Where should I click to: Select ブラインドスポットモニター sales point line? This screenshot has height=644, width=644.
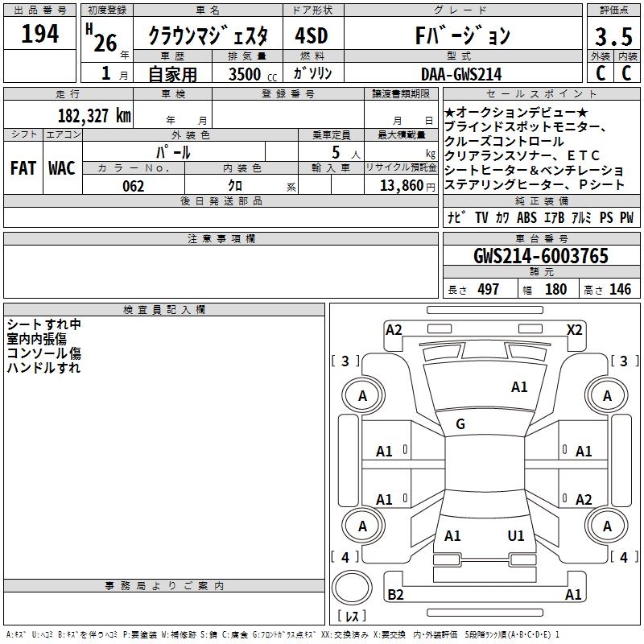tap(526, 126)
